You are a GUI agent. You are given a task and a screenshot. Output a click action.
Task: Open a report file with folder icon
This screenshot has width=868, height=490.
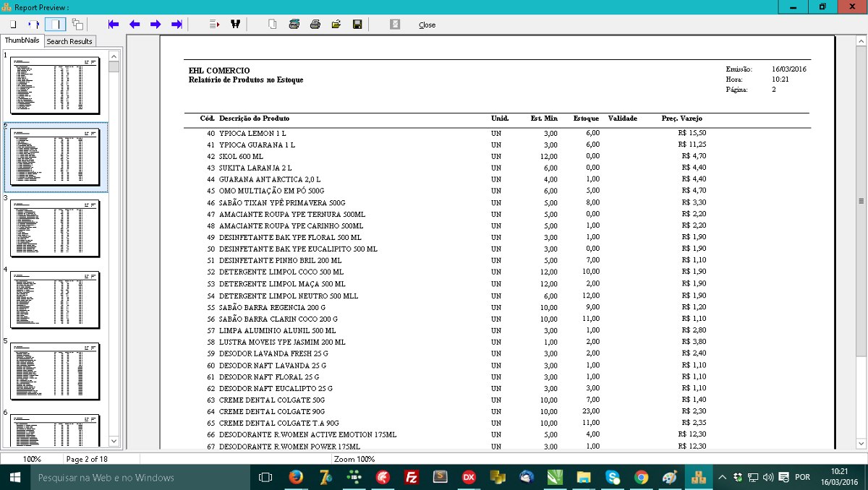pos(336,25)
